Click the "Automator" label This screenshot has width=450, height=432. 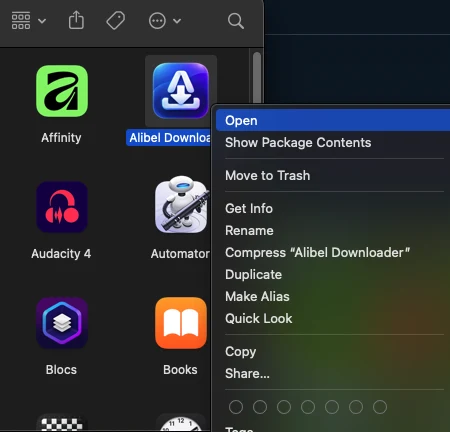tap(180, 254)
